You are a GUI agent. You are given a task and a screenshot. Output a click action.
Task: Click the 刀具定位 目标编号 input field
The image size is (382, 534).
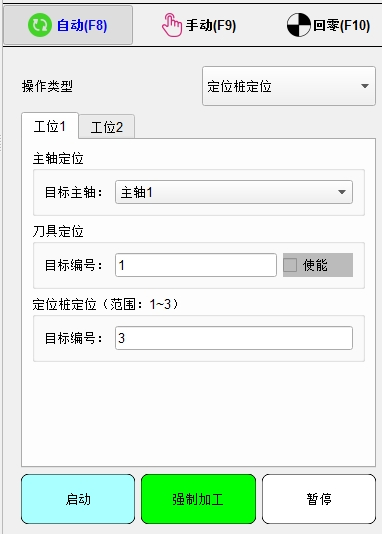coord(196,265)
